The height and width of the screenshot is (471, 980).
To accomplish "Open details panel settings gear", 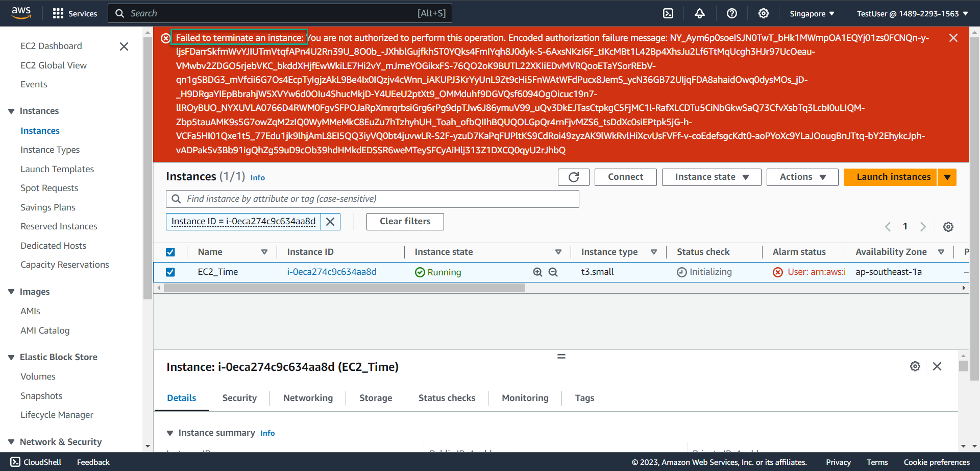I will pyautogui.click(x=915, y=366).
